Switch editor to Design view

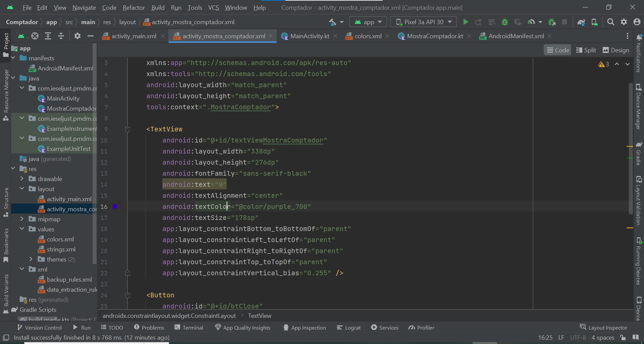(x=615, y=50)
